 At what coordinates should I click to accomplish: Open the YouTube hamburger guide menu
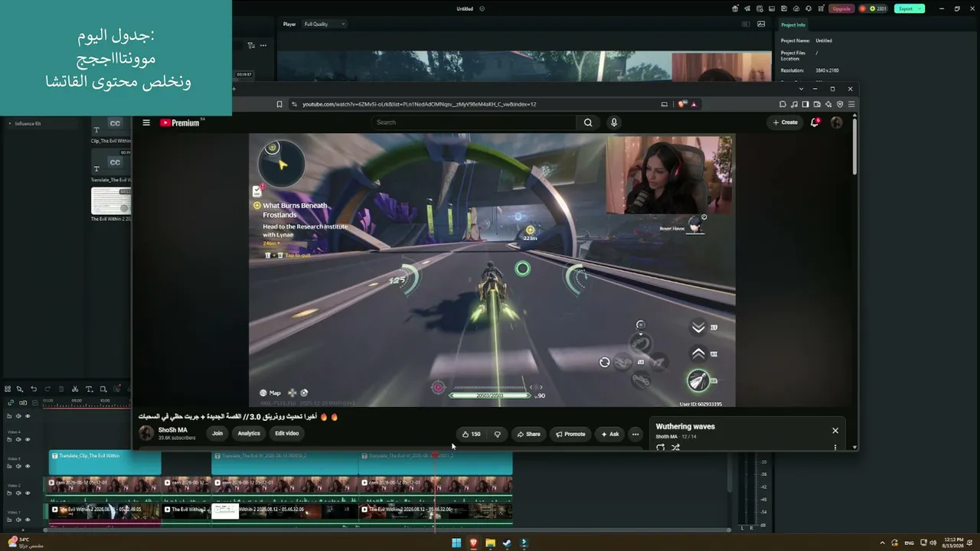[146, 122]
